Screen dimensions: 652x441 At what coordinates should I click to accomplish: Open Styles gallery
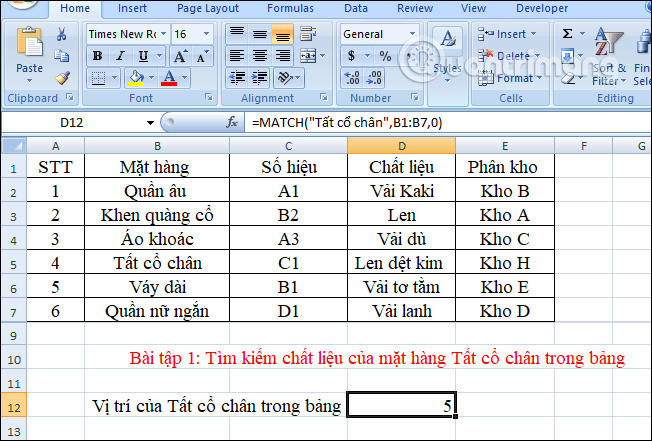(x=447, y=54)
